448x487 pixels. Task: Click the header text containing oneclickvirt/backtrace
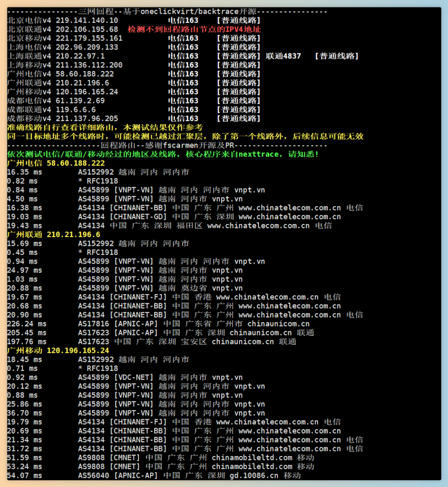click(x=167, y=11)
